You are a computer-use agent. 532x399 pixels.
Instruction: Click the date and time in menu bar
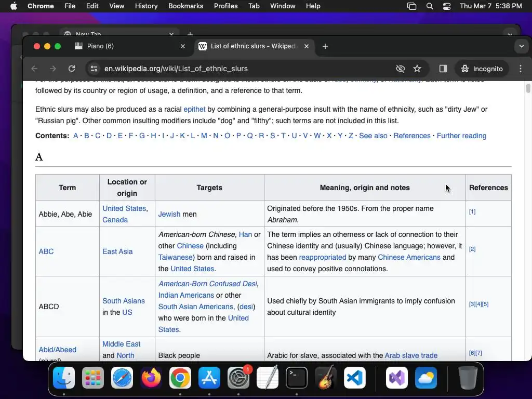point(490,6)
